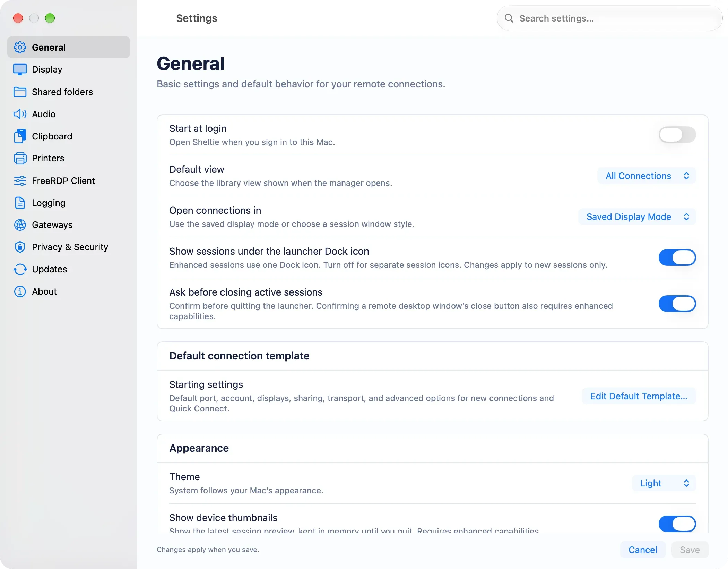Click the magnifier icon in search field
This screenshot has width=728, height=569.
pyautogui.click(x=509, y=18)
